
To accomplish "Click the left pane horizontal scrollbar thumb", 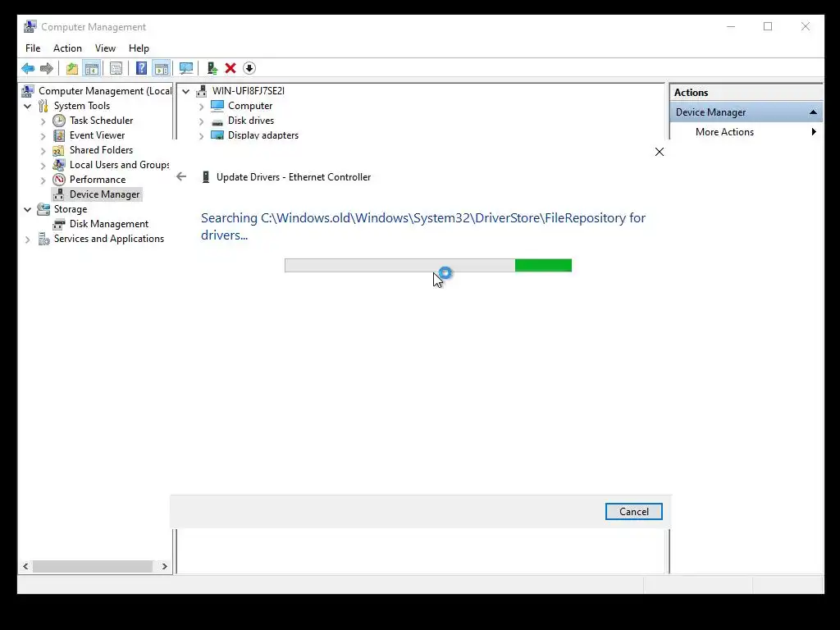I will [x=93, y=566].
